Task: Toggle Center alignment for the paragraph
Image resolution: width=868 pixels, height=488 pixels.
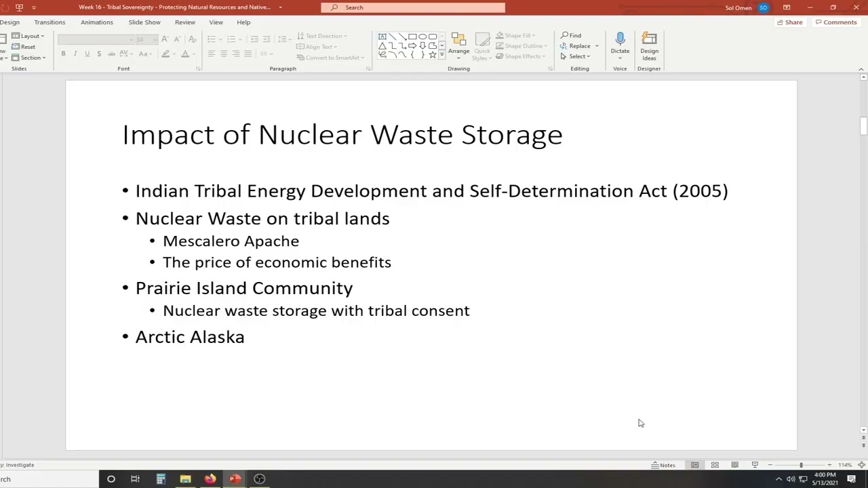Action: tap(224, 54)
